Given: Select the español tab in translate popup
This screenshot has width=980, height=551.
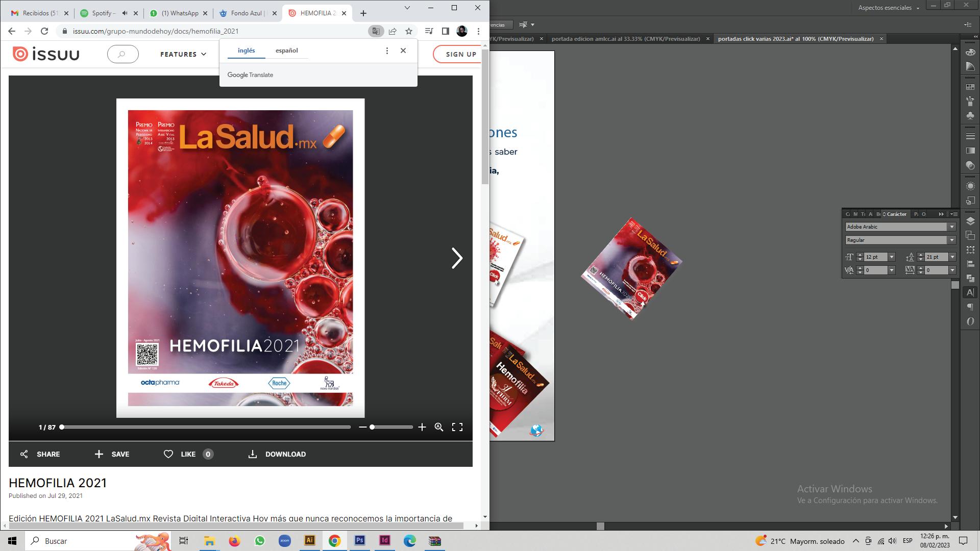Looking at the screenshot, I should coord(286,51).
